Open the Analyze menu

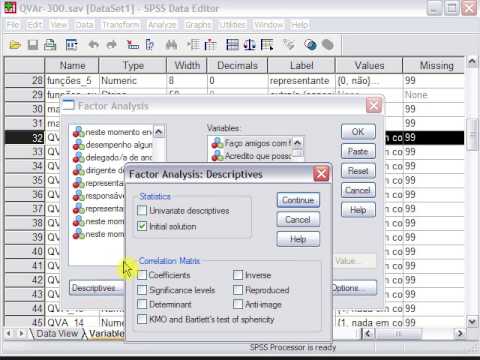[162, 25]
